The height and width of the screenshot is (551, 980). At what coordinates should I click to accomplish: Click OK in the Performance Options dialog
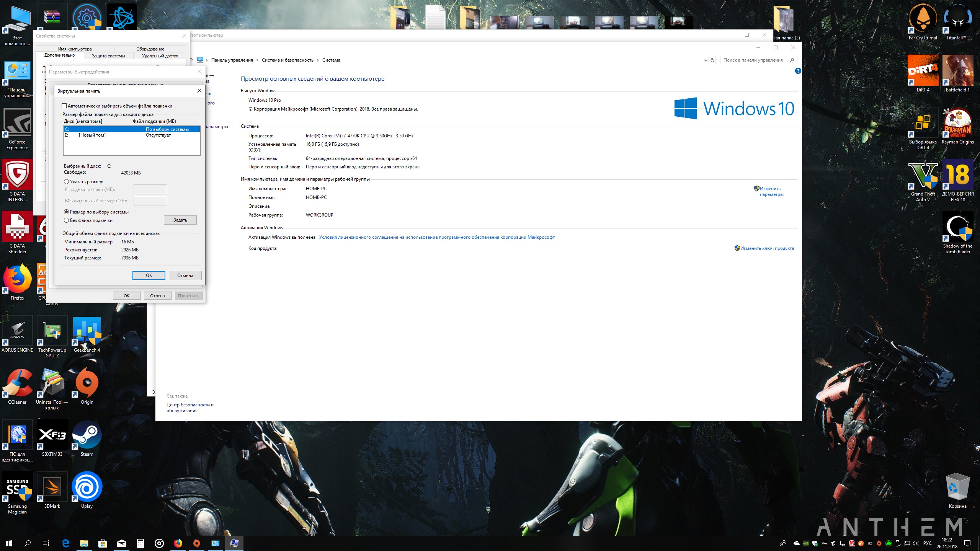click(x=127, y=296)
